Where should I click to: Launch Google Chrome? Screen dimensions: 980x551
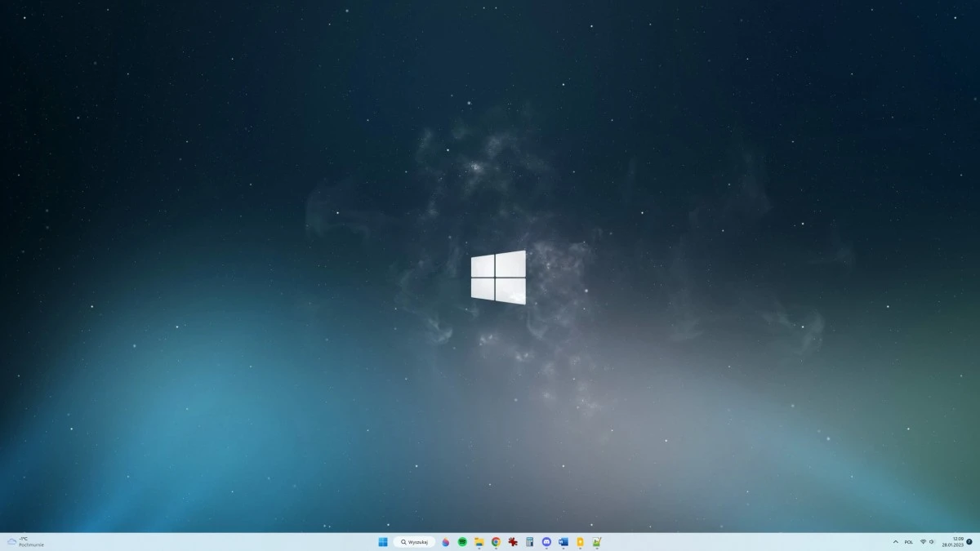coord(495,541)
